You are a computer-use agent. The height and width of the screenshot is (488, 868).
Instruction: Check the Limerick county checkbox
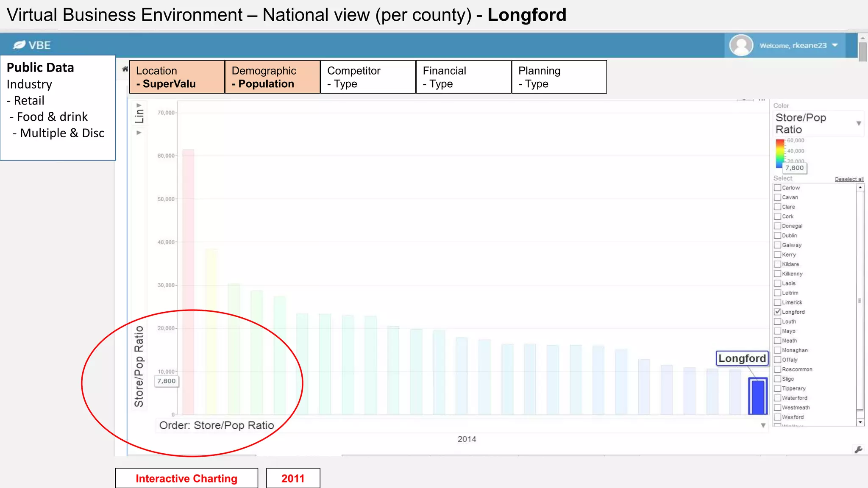coord(777,302)
